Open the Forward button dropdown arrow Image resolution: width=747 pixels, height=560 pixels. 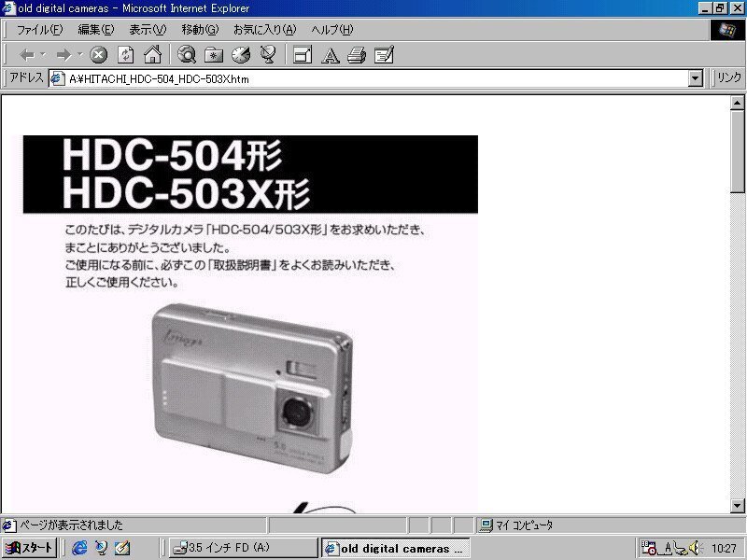(80, 55)
